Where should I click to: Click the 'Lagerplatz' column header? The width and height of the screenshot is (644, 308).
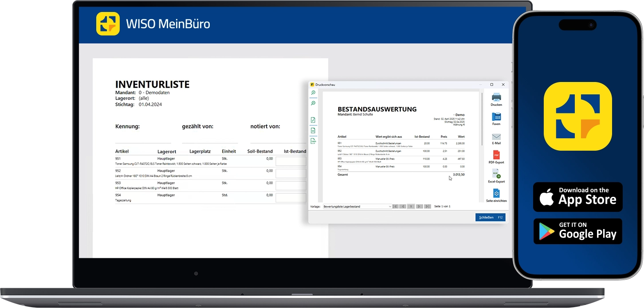(x=200, y=152)
